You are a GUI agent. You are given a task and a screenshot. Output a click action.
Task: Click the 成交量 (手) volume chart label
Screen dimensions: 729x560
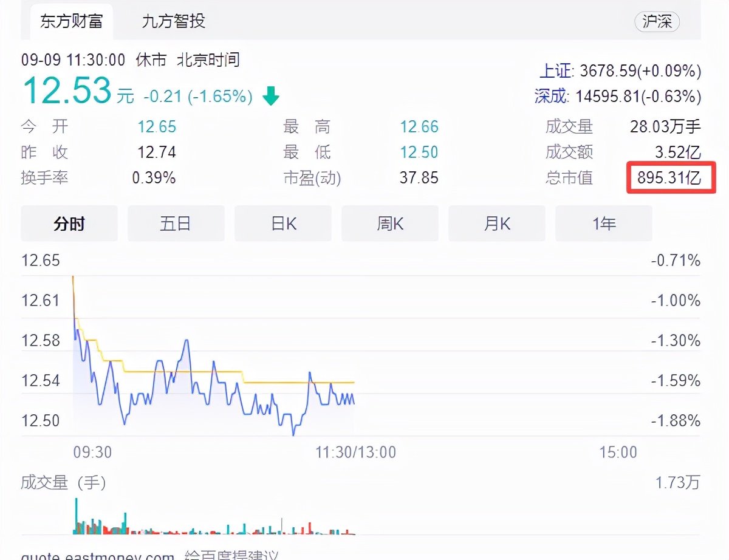64,483
